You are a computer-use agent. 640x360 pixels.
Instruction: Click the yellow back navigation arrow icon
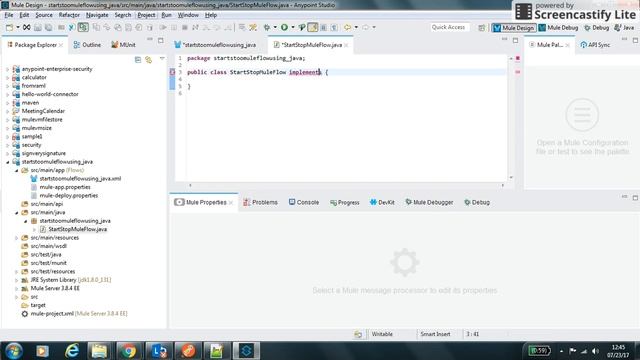347,27
